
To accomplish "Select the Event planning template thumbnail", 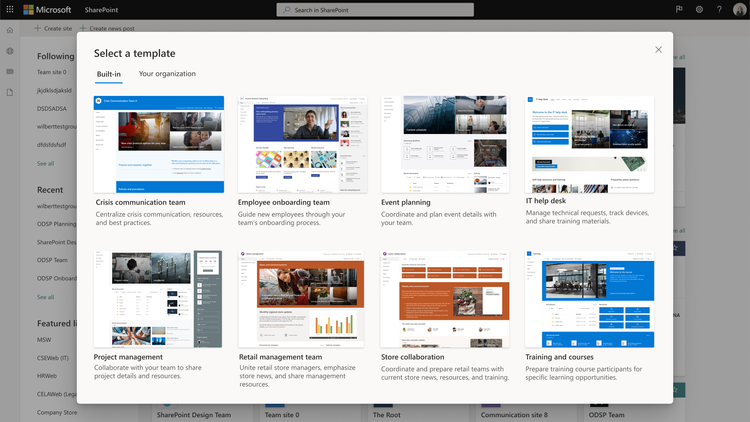I will (x=445, y=144).
